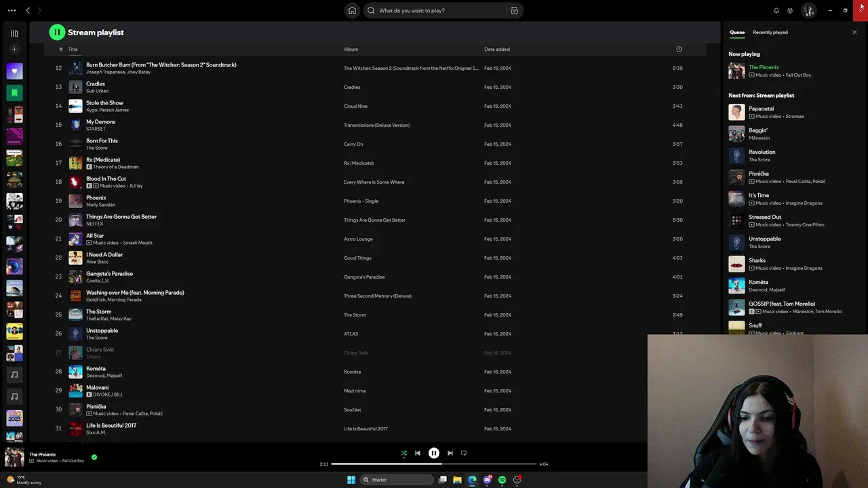Viewport: 868px width, 488px height.
Task: Open artist link 'STARSET'
Action: click(96, 129)
